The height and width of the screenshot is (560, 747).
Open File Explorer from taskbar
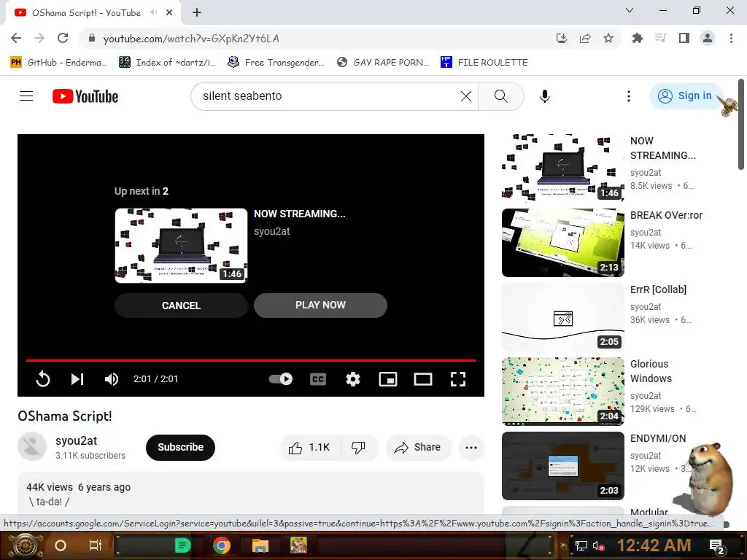click(260, 545)
